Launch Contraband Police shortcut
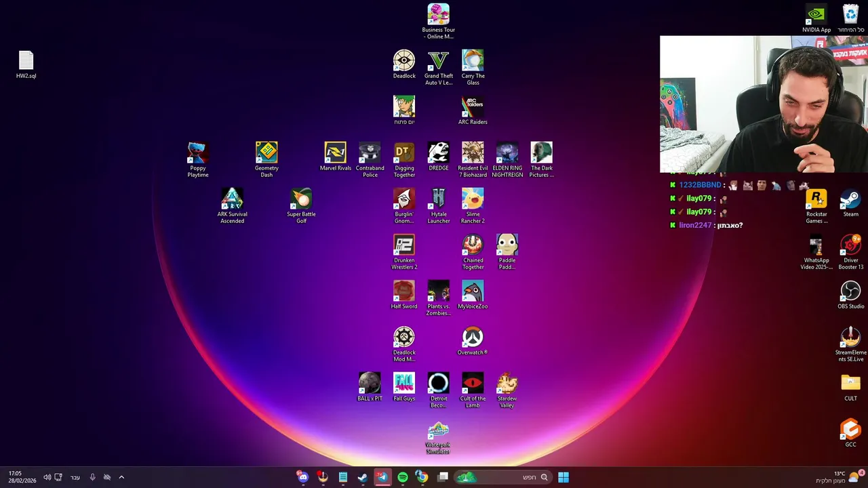Viewport: 868px width, 488px height. click(x=370, y=159)
